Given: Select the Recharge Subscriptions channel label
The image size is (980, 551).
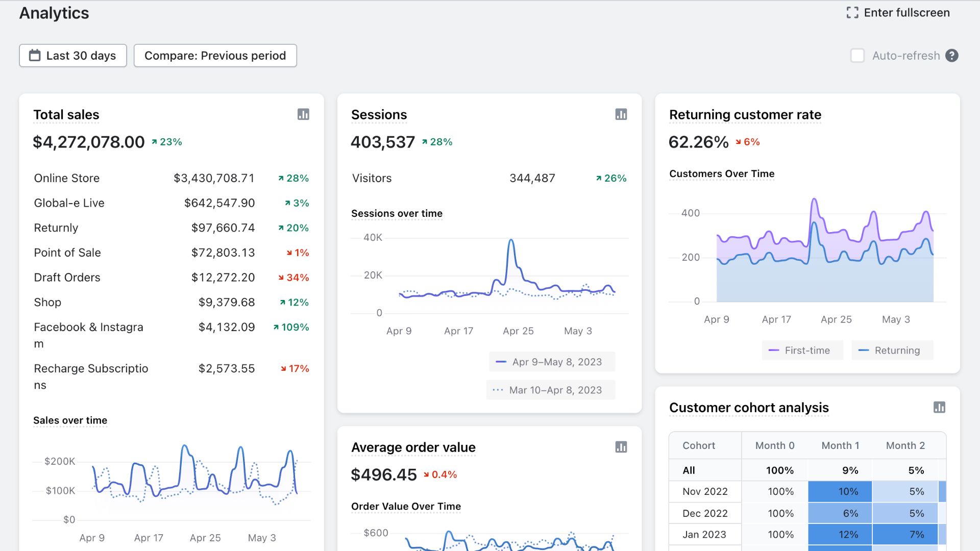Looking at the screenshot, I should (91, 377).
